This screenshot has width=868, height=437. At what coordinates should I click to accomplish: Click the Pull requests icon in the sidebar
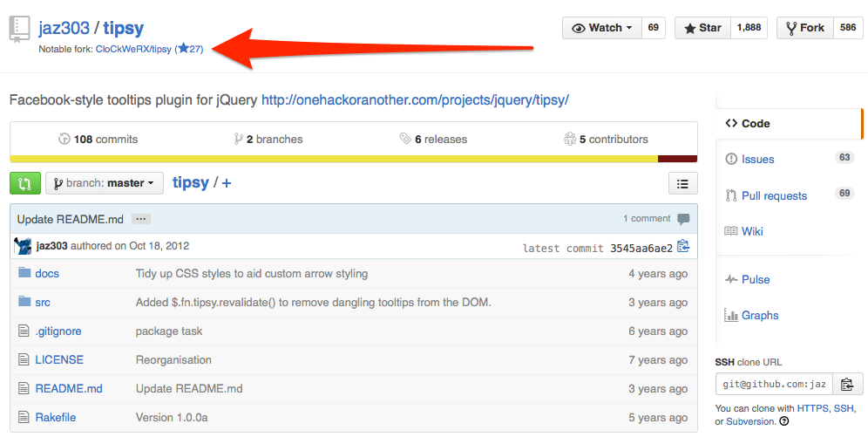(x=731, y=195)
